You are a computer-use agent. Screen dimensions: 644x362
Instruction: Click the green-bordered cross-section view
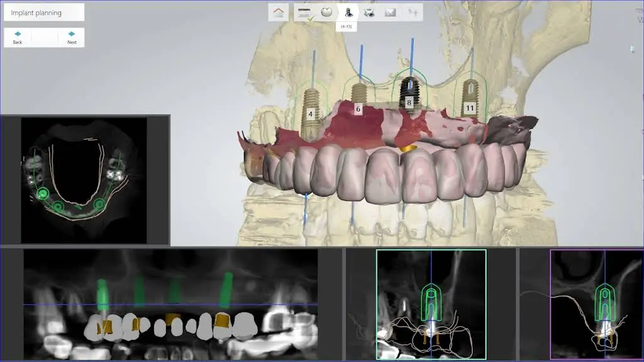(x=431, y=305)
